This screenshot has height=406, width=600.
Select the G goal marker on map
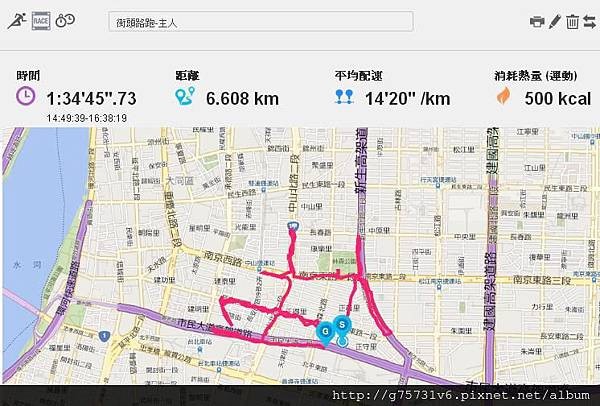[326, 332]
